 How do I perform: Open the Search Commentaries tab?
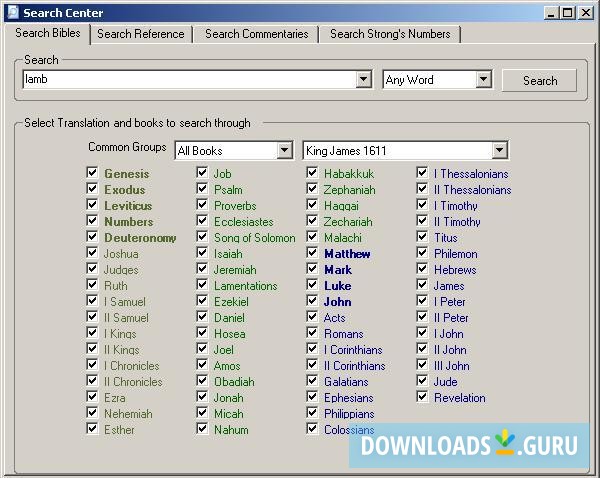pos(256,34)
